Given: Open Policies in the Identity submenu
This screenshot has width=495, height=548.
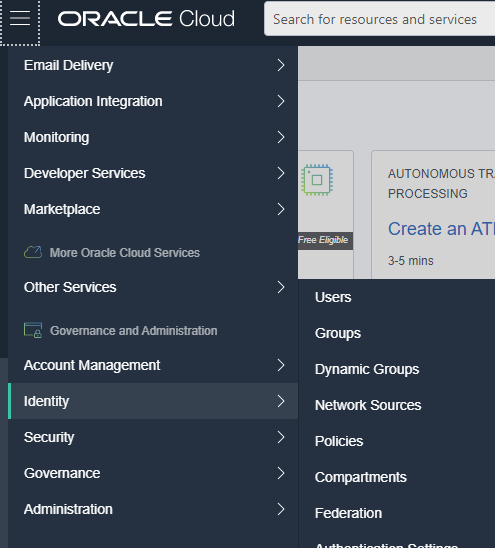Looking at the screenshot, I should pos(339,441).
